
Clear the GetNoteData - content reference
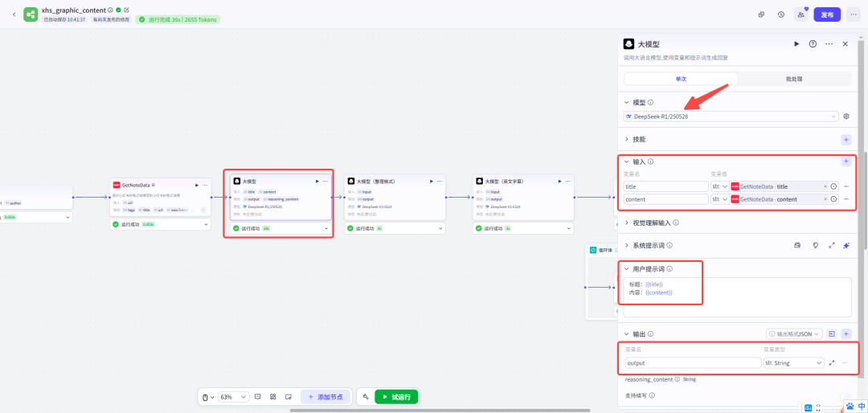[825, 199]
